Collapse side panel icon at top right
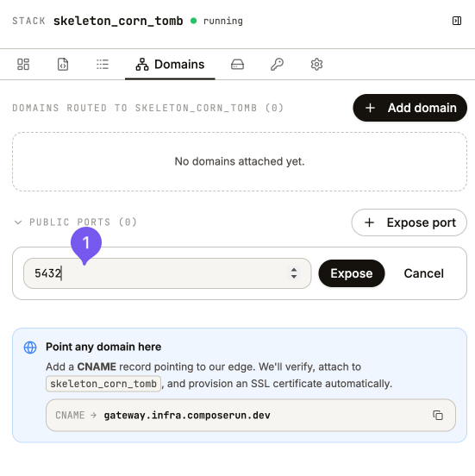This screenshot has height=476, width=475. 457,21
